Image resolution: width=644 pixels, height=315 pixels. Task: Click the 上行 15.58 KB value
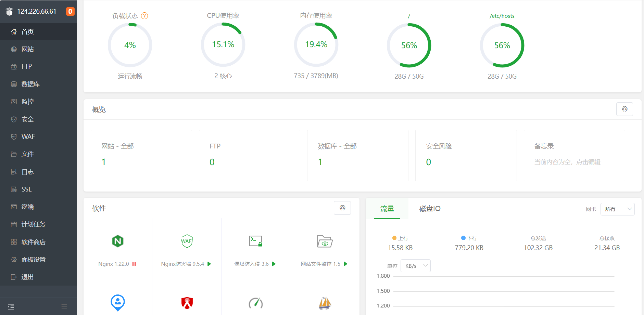coord(400,248)
